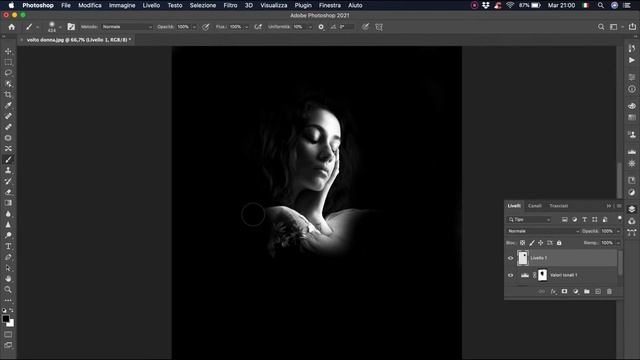The image size is (640, 360).
Task: Open the brush settings panel toggle
Action: pos(71,27)
